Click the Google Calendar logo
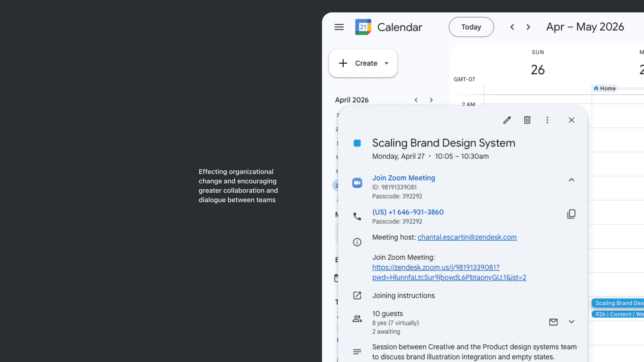The image size is (644, 362). click(363, 27)
